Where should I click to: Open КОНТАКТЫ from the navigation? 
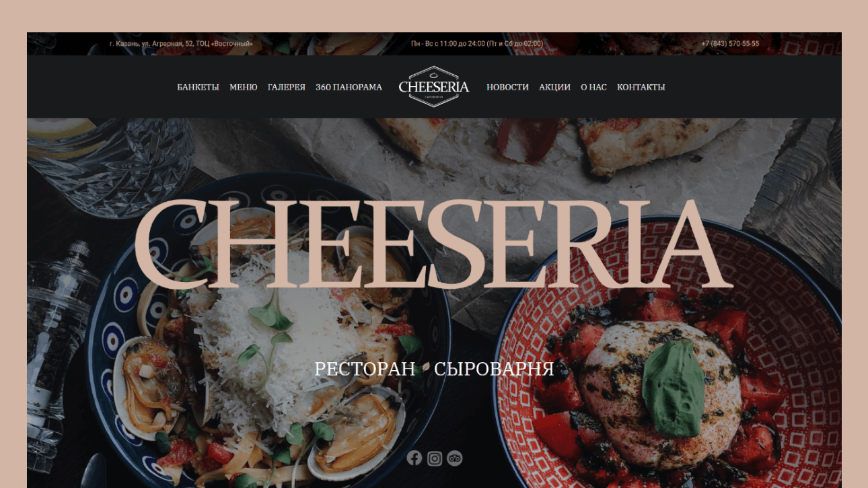[641, 88]
